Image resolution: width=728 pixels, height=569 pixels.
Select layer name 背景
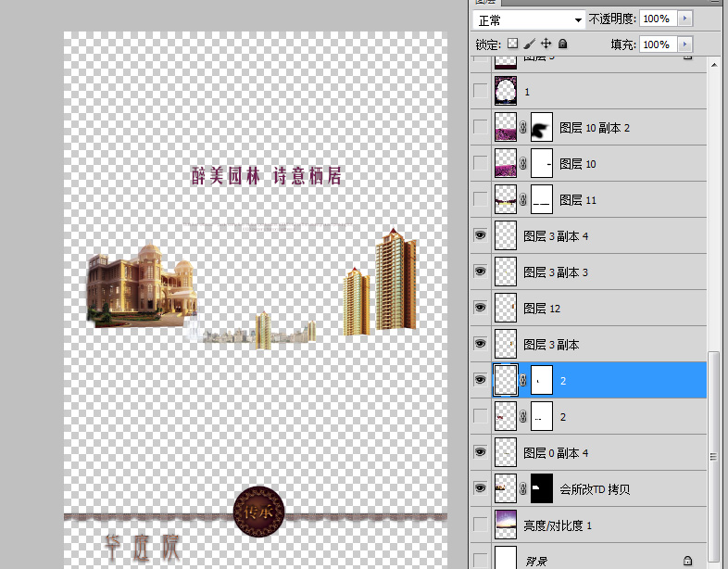pos(536,561)
